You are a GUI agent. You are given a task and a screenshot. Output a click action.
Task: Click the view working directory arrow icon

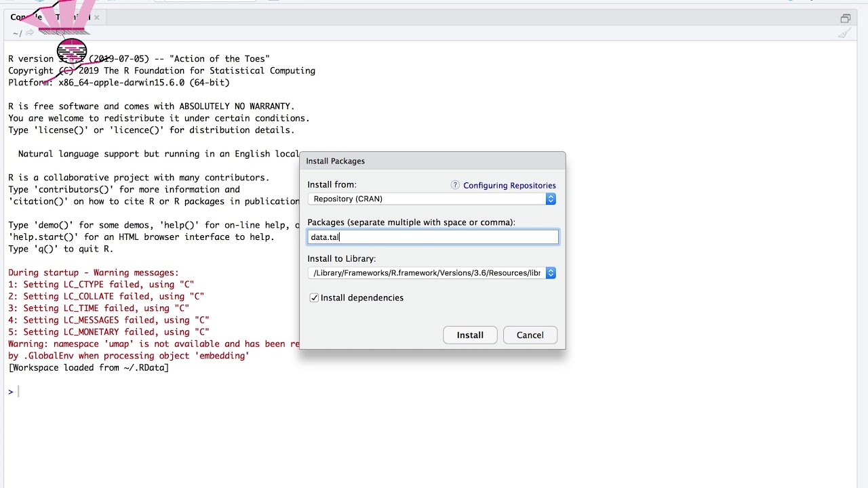pos(30,33)
